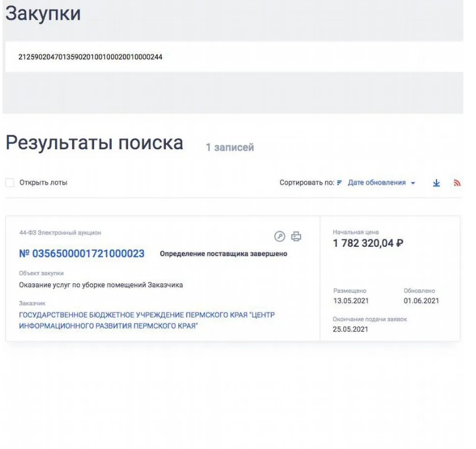Click the Определение поставщика завершено status

click(x=223, y=254)
